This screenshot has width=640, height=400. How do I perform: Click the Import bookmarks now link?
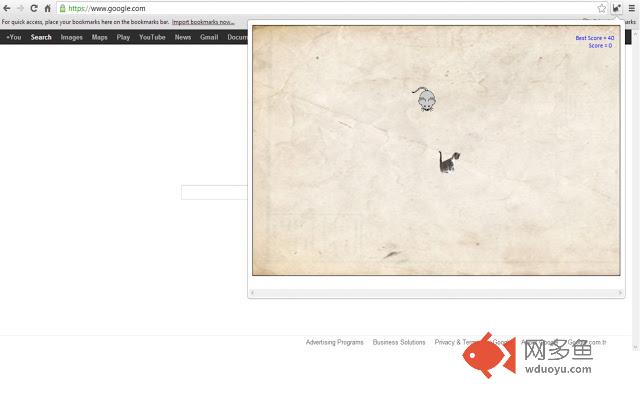[x=203, y=22]
